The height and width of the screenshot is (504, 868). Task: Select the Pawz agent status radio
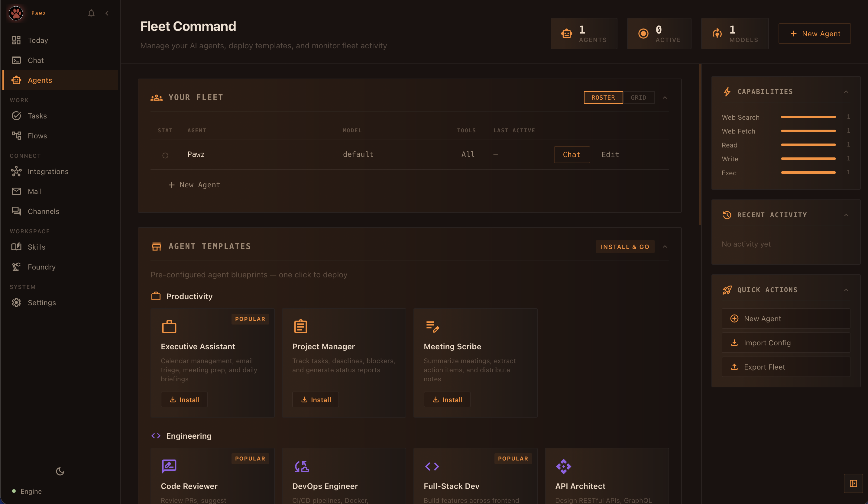click(x=165, y=155)
